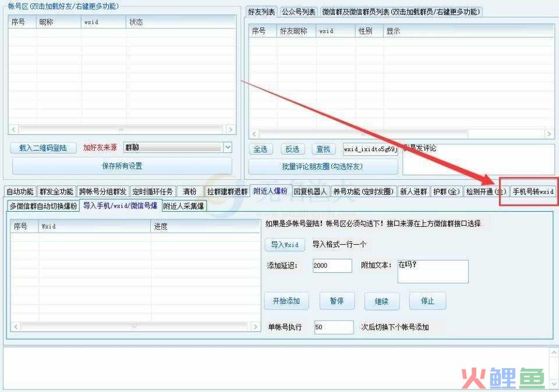This screenshot has width=559, height=392.
Task: Click 昵称 column header in account list
Action: [x=58, y=22]
